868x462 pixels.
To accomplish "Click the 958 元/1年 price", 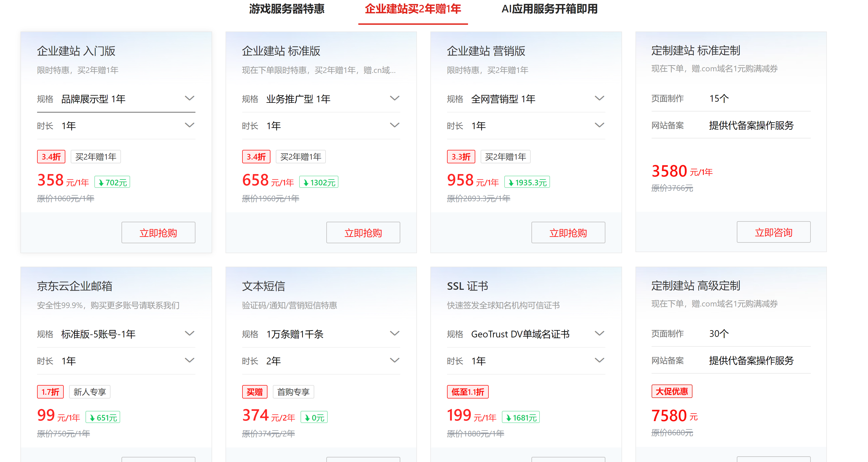I will [473, 181].
